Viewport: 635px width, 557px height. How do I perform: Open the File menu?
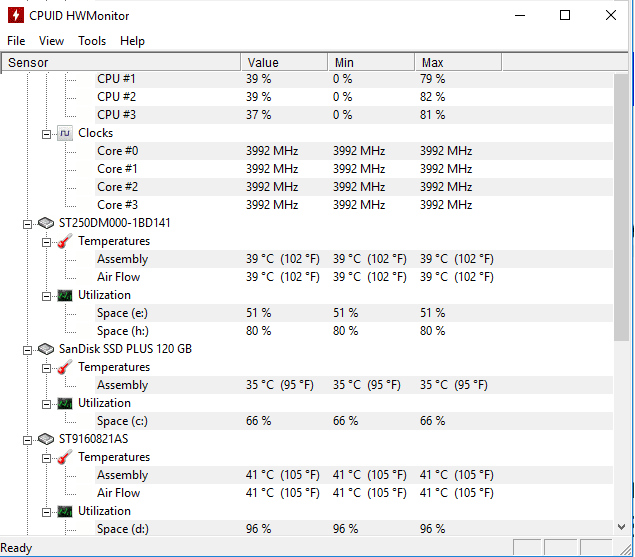point(16,41)
